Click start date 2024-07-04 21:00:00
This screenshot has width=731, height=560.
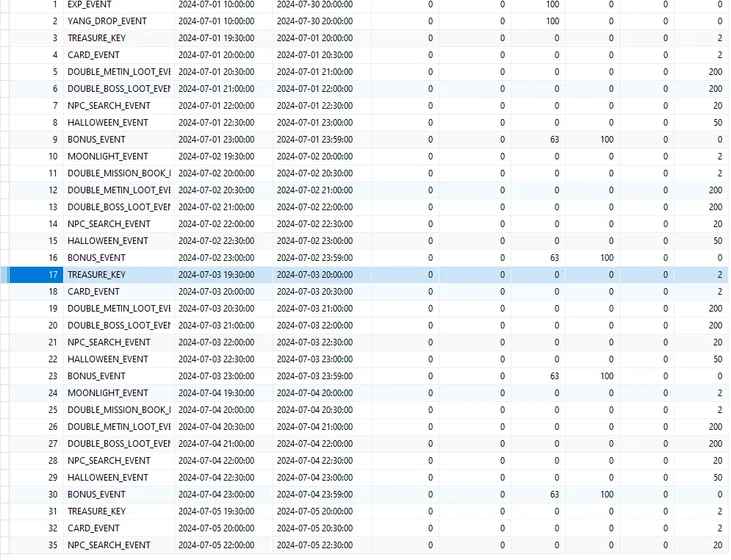click(216, 444)
